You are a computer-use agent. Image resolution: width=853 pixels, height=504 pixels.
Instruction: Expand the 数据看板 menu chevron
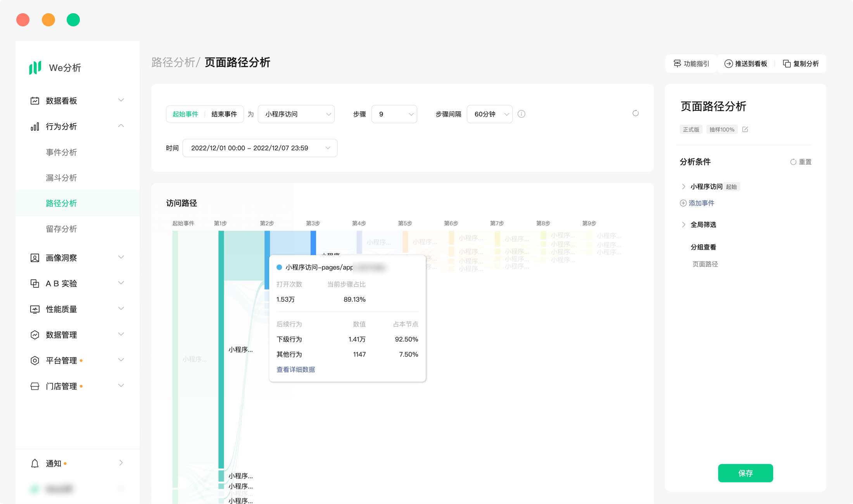[x=121, y=100]
